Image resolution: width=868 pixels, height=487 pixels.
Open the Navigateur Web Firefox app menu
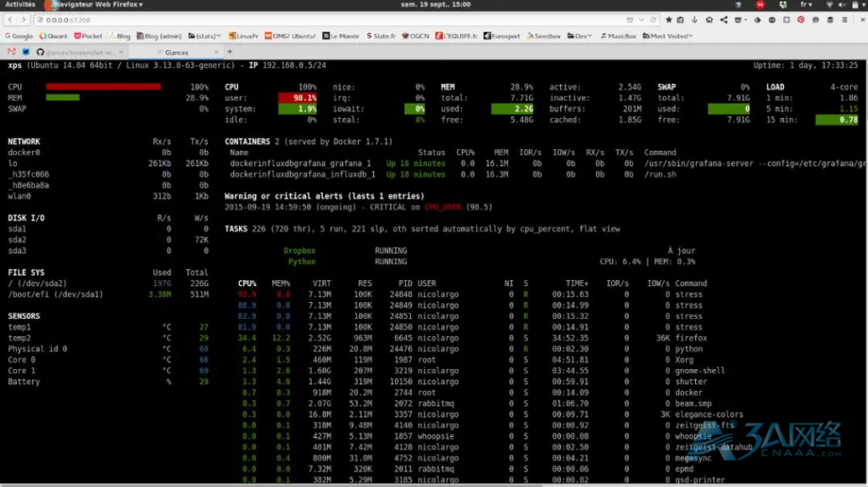pos(95,4)
